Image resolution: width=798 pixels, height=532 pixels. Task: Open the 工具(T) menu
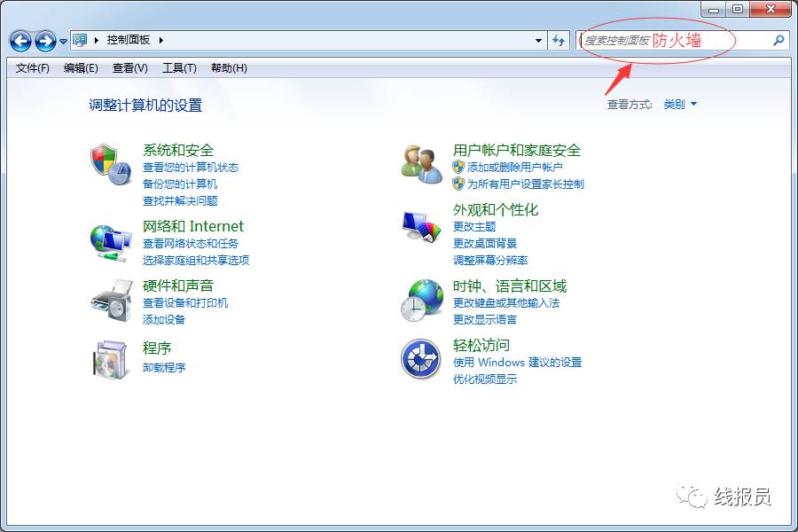coord(177,68)
